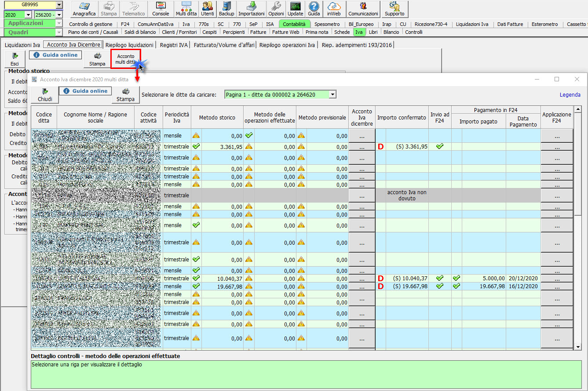The width and height of the screenshot is (588, 391).
Task: Click the Dettaglio controlli text box
Action: tap(306, 374)
